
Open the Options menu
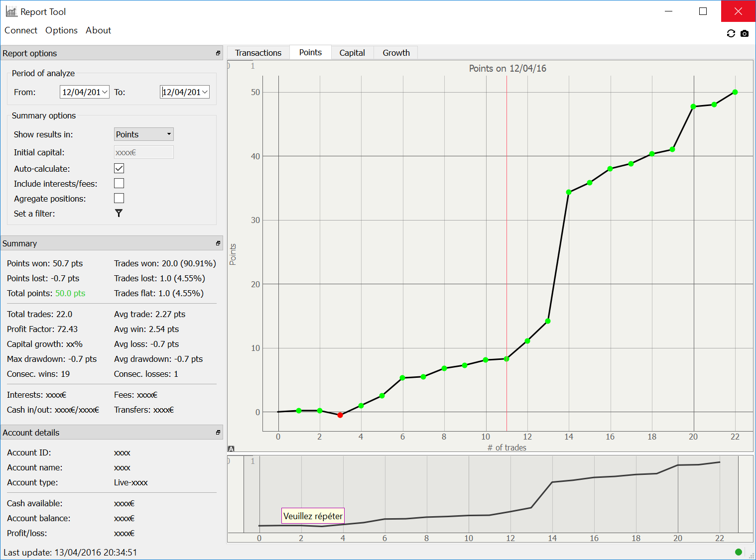[x=61, y=30]
